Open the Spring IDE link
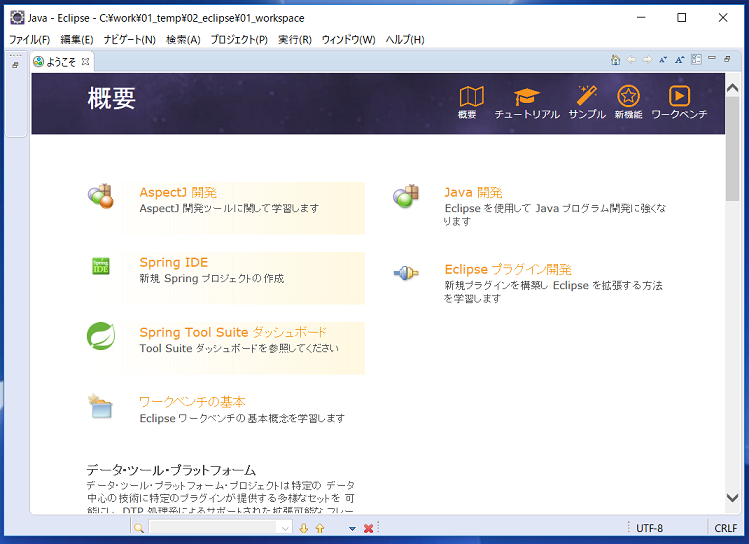The height and width of the screenshot is (544, 749). click(173, 263)
